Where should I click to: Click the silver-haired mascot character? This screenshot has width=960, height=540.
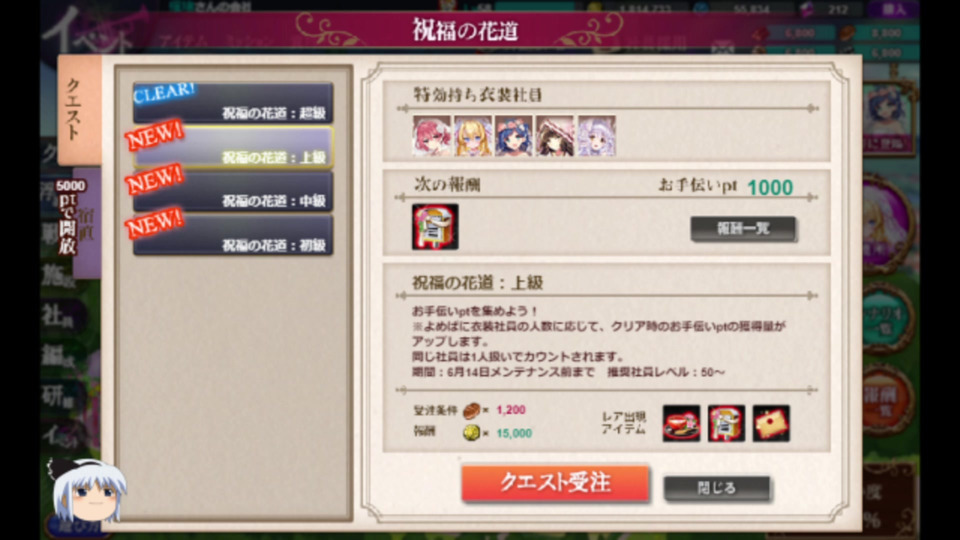point(88,490)
